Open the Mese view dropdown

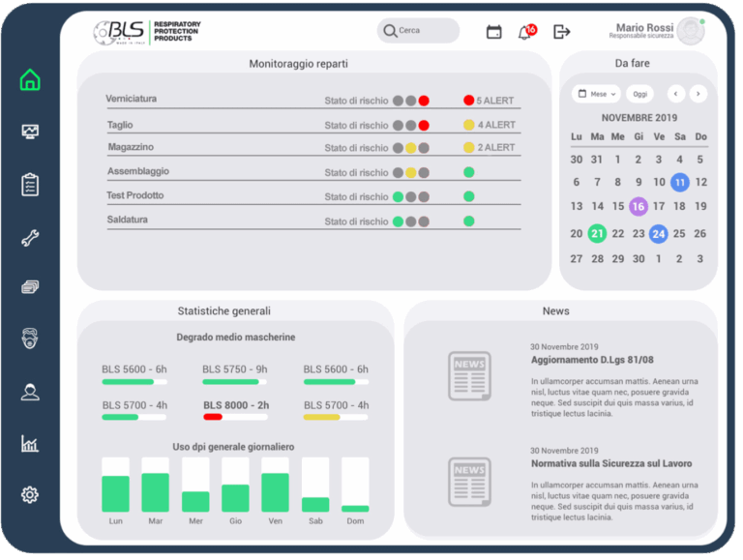click(597, 94)
